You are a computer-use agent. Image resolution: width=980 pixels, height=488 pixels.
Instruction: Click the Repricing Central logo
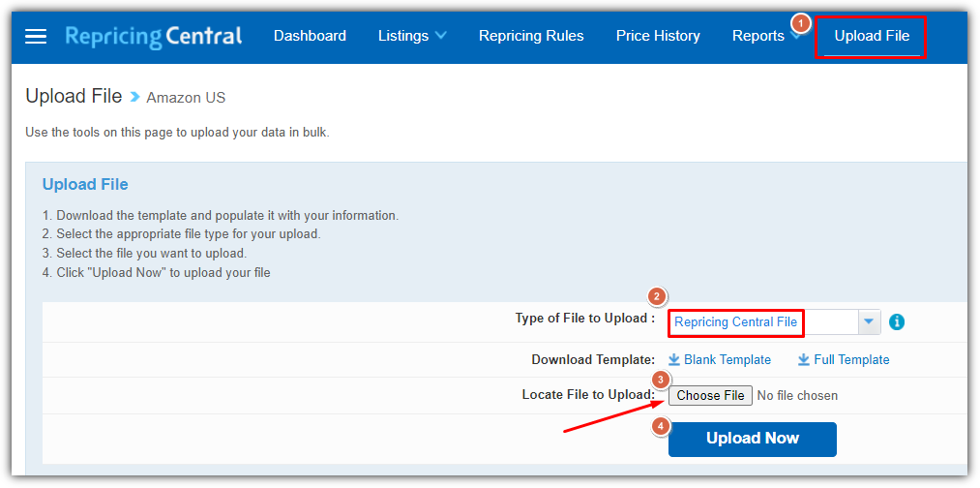[154, 36]
